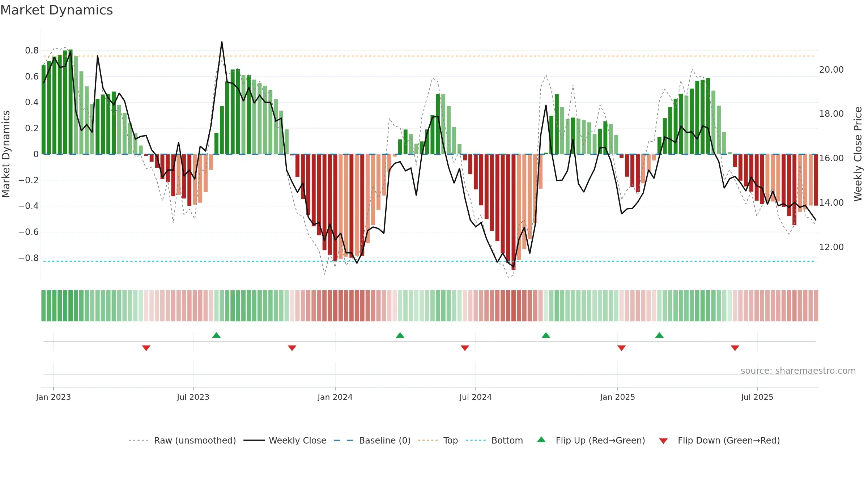868x488 pixels.
Task: Click the '−0.2' left axis tick label
Action: 29,180
